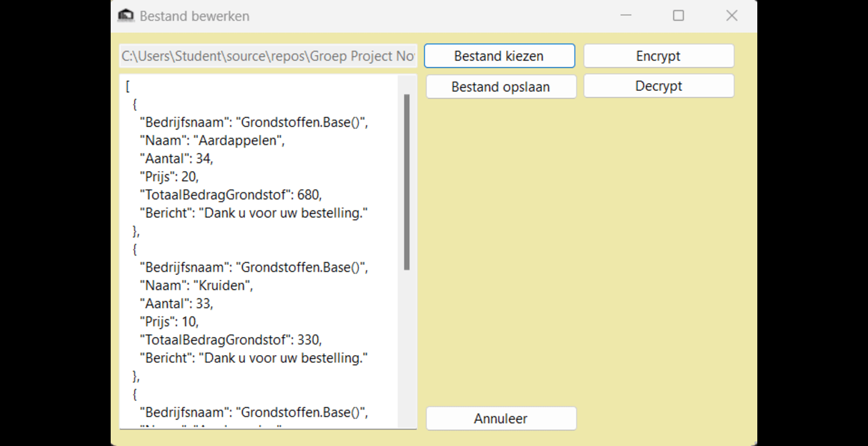868x446 pixels.
Task: Minimize the Bestand bewerken window
Action: [x=626, y=16]
